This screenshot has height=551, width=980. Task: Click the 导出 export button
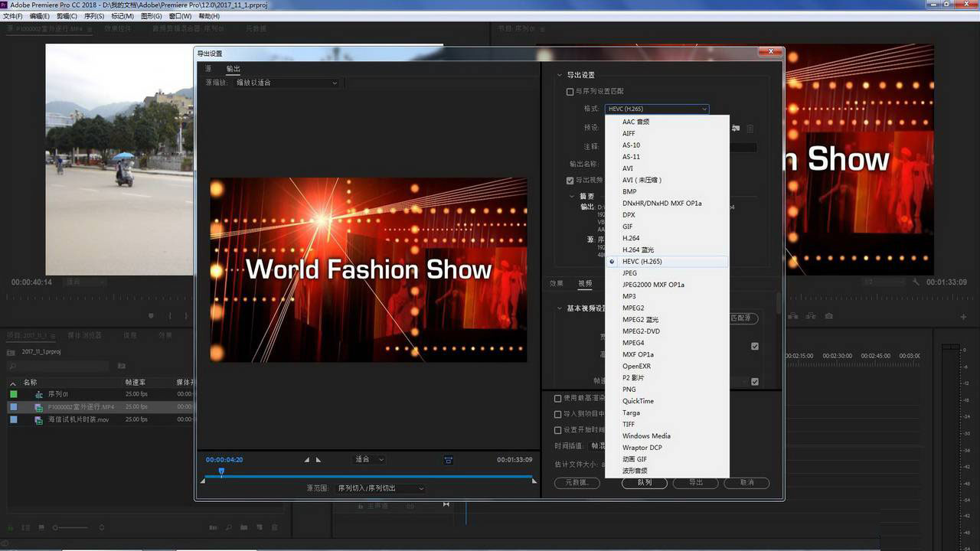click(695, 483)
